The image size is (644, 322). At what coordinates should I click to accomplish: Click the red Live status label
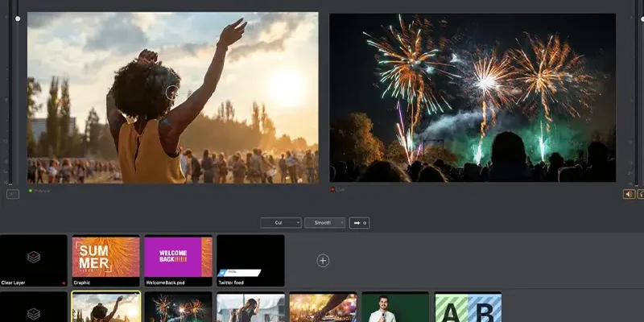pos(338,190)
